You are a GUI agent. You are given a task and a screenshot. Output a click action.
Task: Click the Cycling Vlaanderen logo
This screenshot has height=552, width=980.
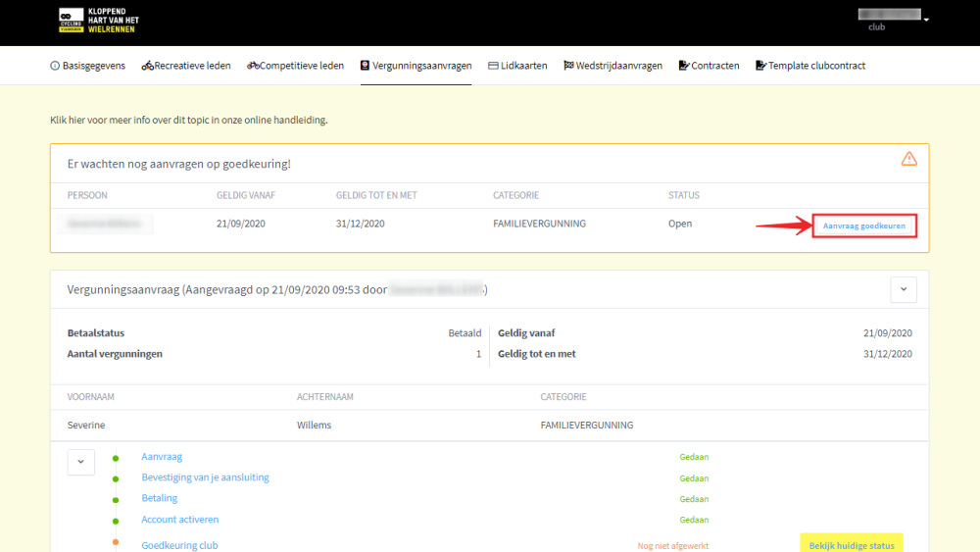(99, 21)
